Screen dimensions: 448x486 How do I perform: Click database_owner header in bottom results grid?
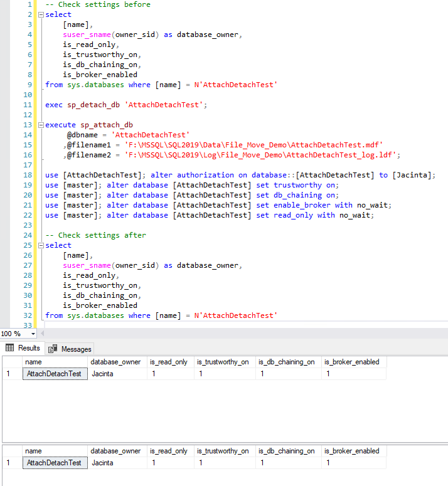[117, 451]
